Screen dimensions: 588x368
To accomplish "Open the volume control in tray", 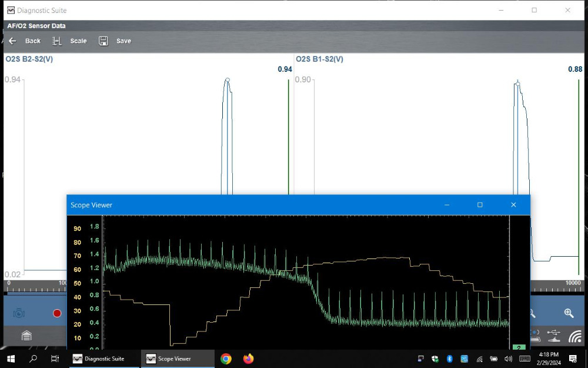I will (508, 359).
